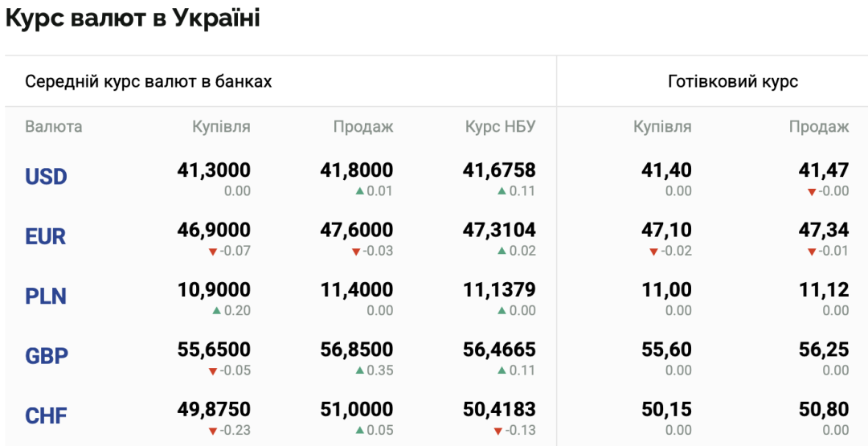Open the CHF currency link
868x446 pixels.
(46, 416)
